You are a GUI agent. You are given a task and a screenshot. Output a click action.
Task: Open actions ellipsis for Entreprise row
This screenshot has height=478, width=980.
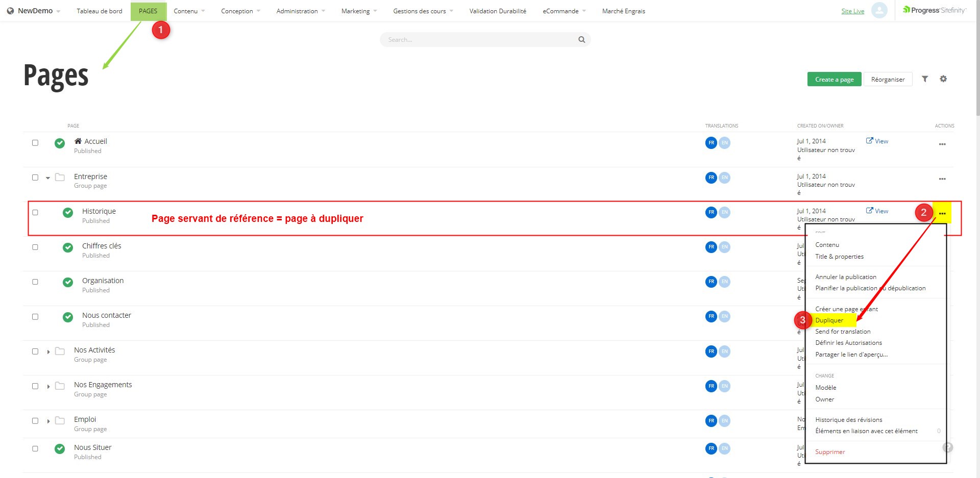(x=942, y=179)
